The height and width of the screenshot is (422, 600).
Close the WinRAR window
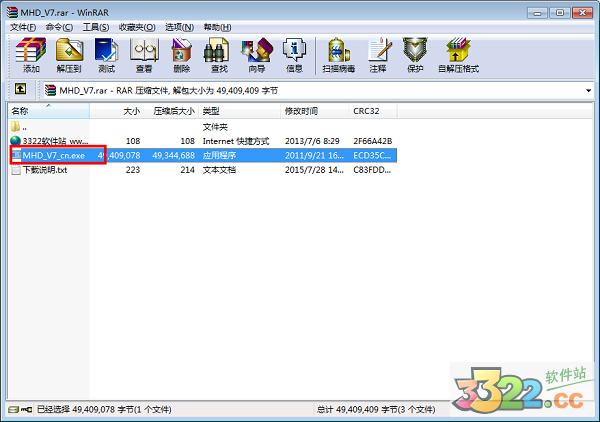tap(582, 13)
